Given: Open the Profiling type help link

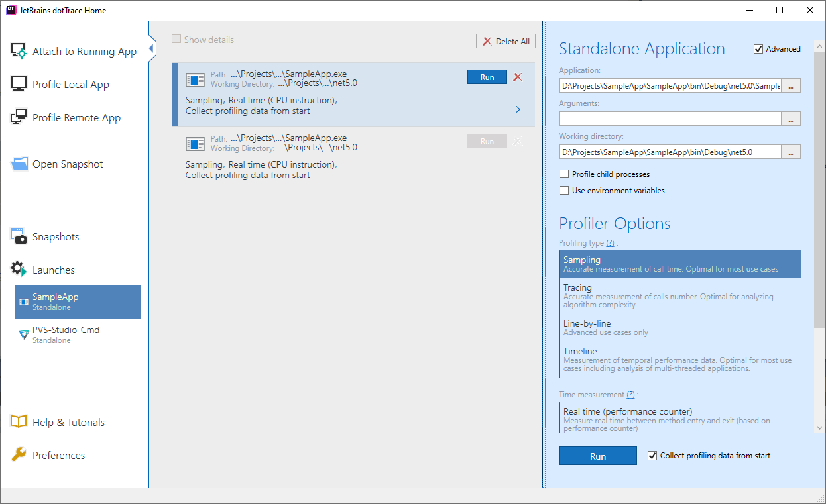Looking at the screenshot, I should click(610, 243).
